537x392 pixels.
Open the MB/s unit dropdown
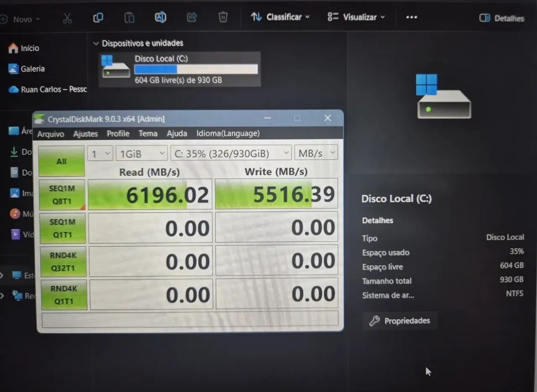click(316, 153)
